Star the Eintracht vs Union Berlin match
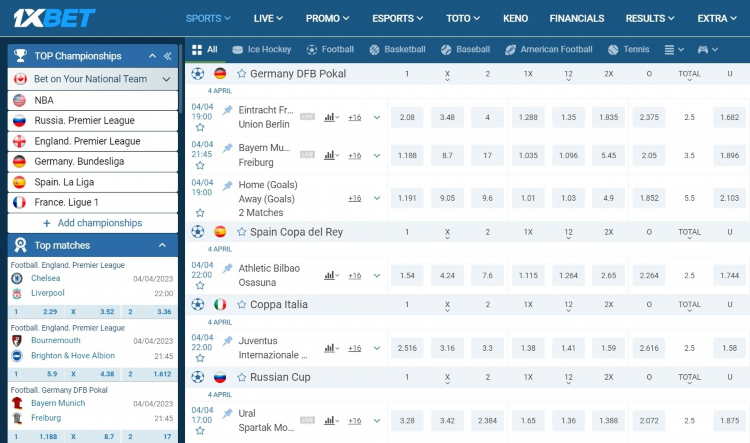Viewport: 750px width, 443px height. [x=200, y=128]
